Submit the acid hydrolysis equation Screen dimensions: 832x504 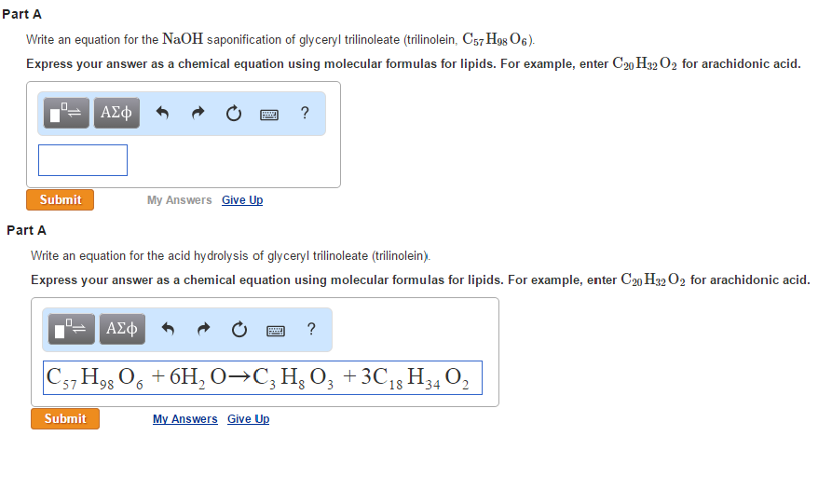coord(65,419)
